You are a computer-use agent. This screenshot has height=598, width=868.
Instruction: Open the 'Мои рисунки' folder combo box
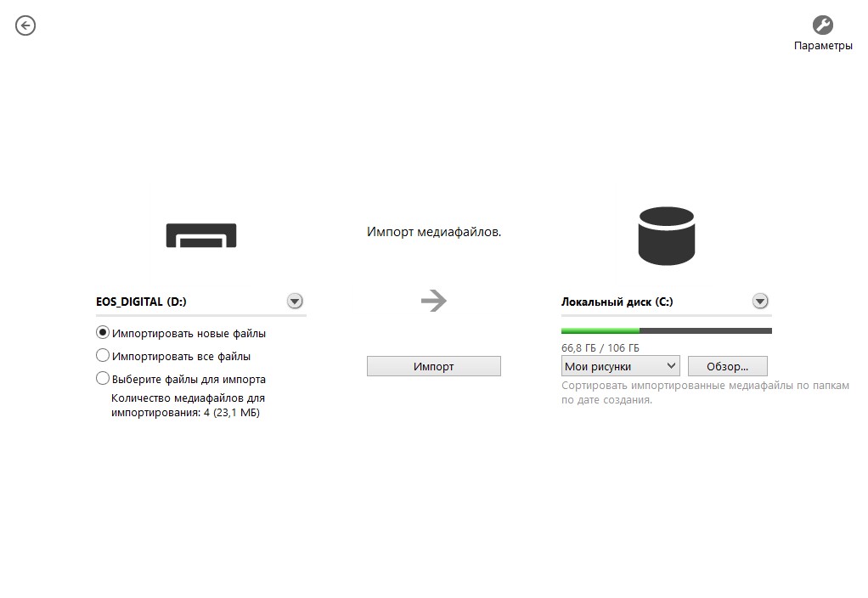click(x=620, y=366)
